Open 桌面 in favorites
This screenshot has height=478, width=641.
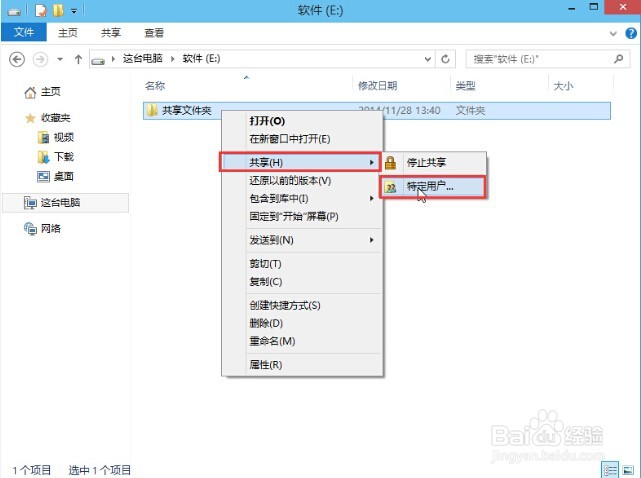coord(63,176)
